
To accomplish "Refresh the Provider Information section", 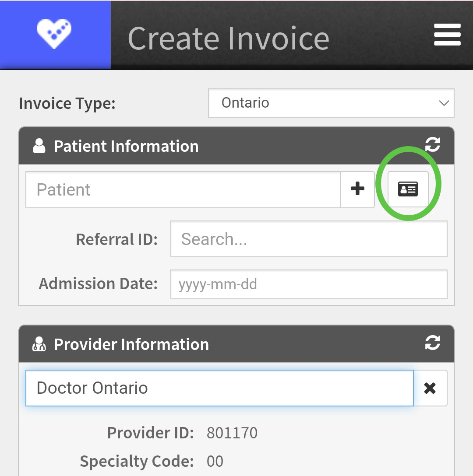I will click(432, 343).
